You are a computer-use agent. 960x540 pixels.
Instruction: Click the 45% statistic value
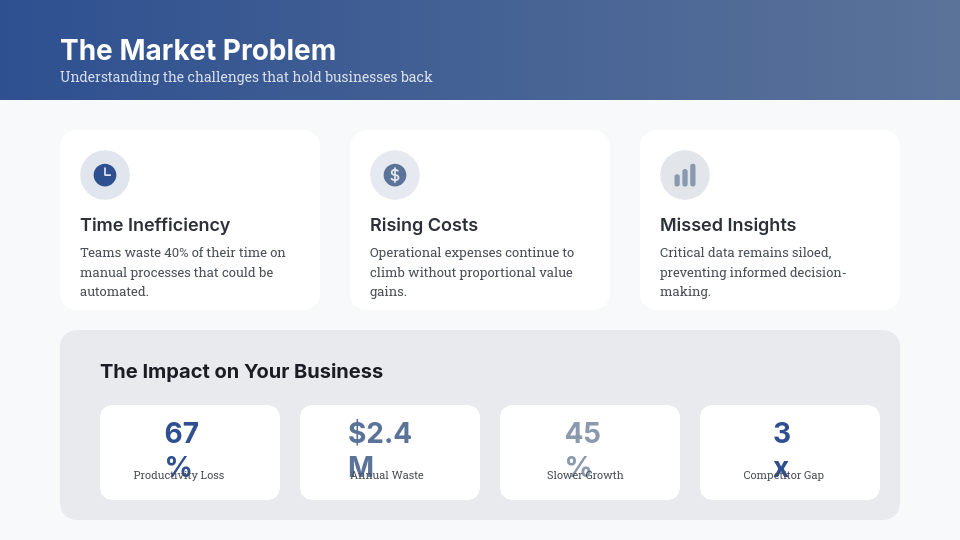[583, 434]
